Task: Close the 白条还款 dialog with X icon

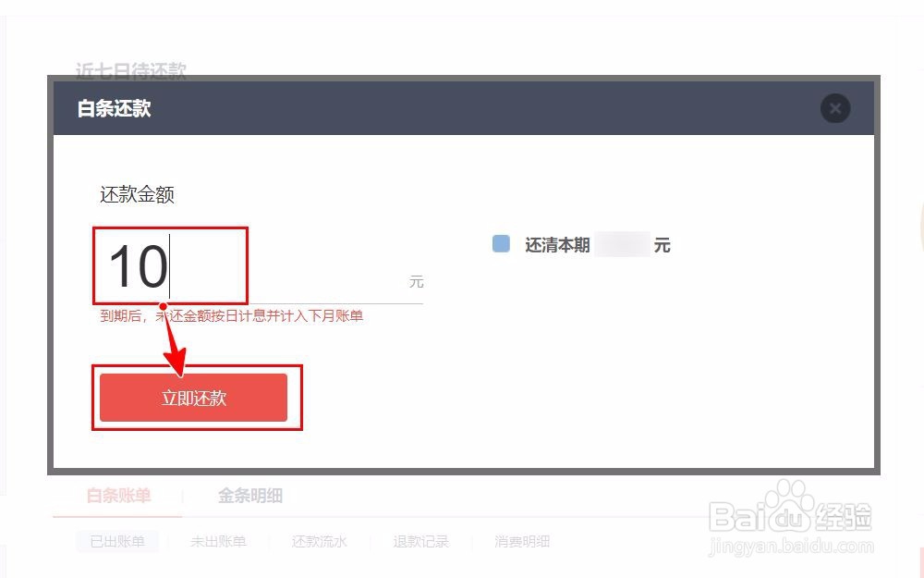Action: tap(835, 108)
